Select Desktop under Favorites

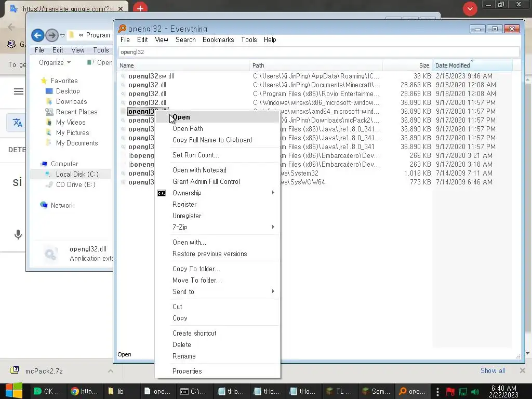click(x=68, y=91)
